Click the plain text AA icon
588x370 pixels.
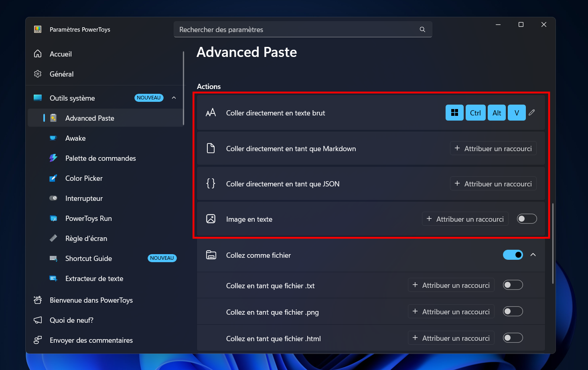pyautogui.click(x=211, y=113)
